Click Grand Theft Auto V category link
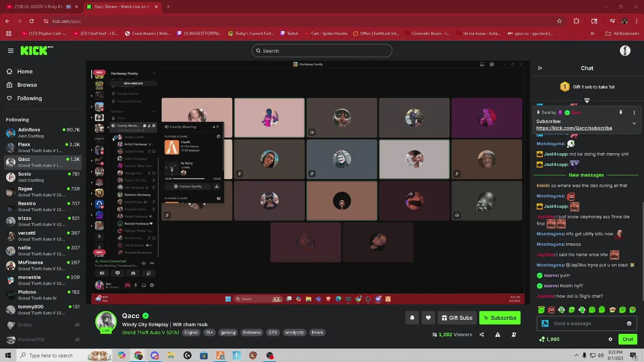Viewport: 644px width, 362px height. (150, 332)
